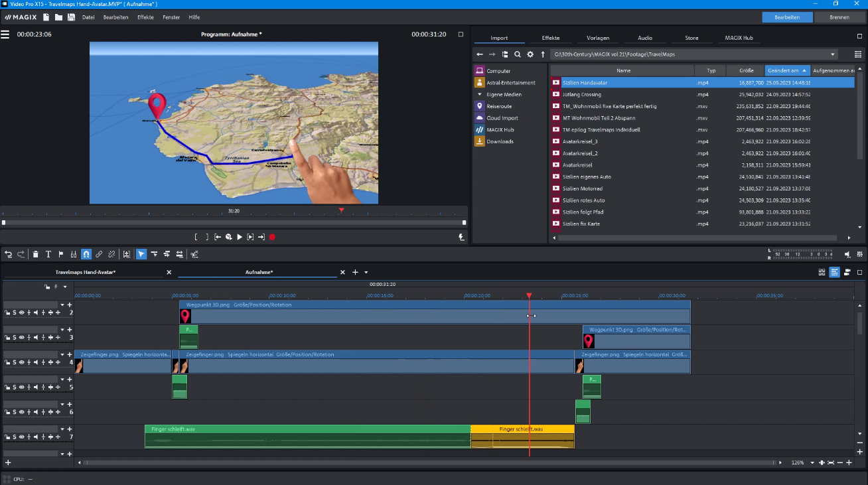Solo track 2 using its S button

[x=15, y=312]
